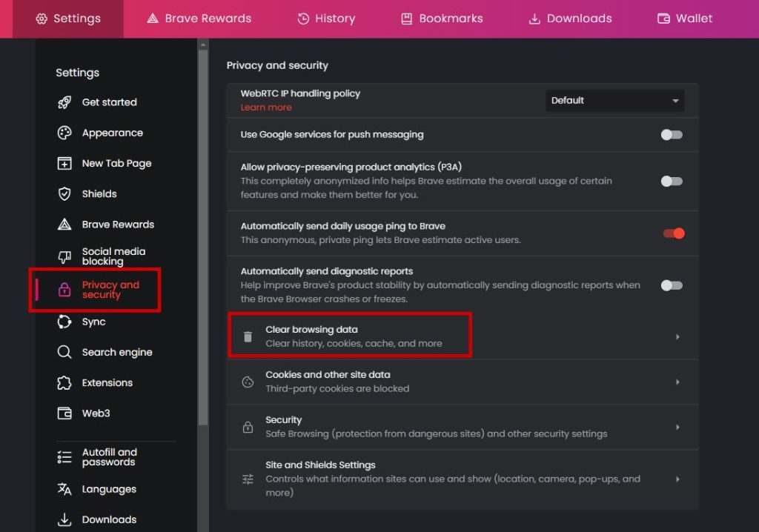This screenshot has height=532, width=759.
Task: Click the Social media blocking thumbs-down icon
Action: (64, 256)
